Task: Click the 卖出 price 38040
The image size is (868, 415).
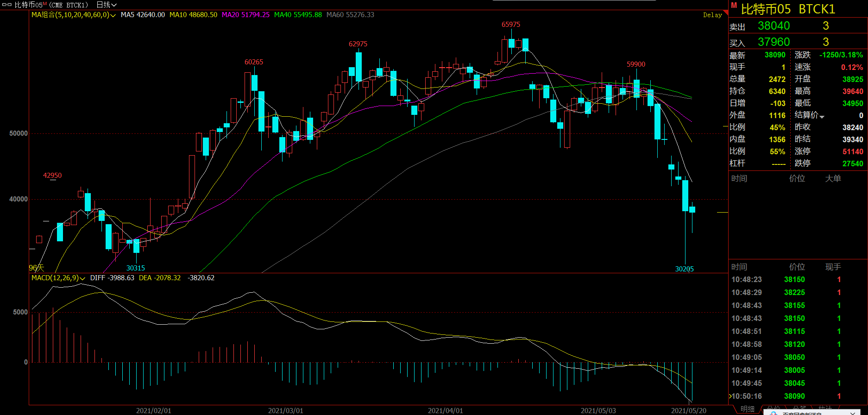Action: pyautogui.click(x=774, y=26)
